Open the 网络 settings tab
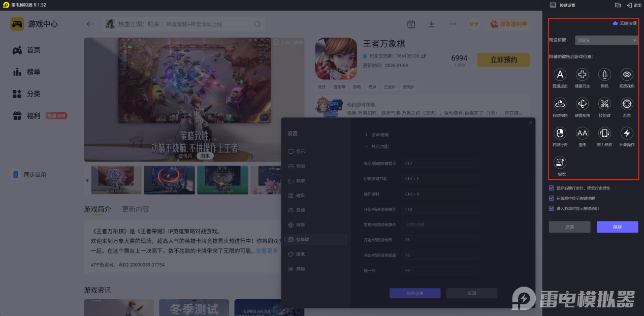The height and width of the screenshot is (316, 644). click(x=315, y=225)
